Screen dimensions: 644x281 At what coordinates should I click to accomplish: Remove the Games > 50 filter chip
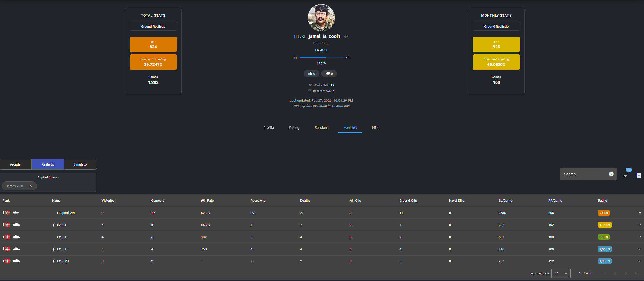coord(31,186)
